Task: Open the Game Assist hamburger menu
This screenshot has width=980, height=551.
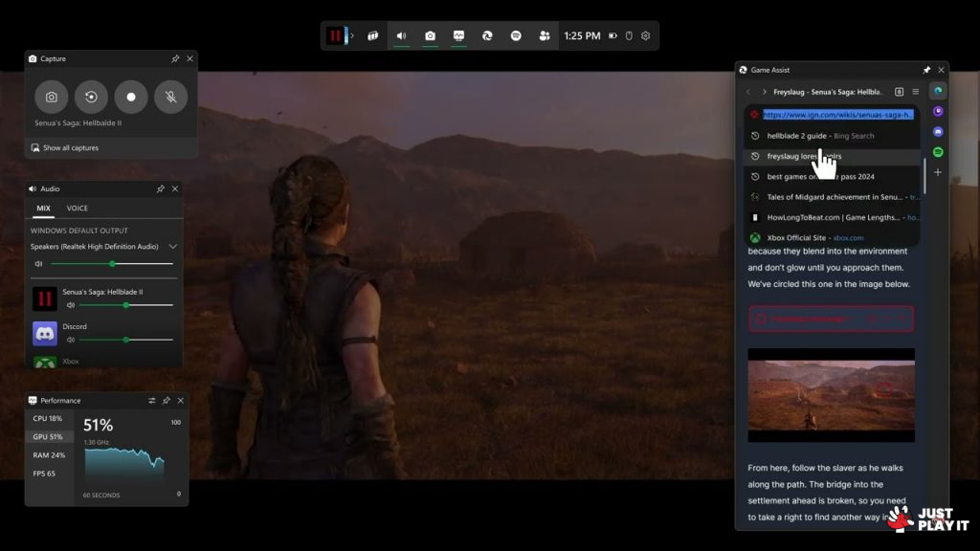Action: pyautogui.click(x=915, y=92)
